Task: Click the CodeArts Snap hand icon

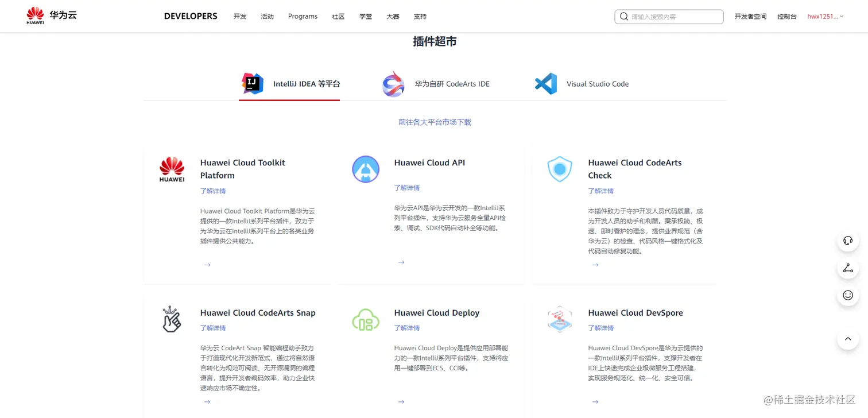Action: 172,319
